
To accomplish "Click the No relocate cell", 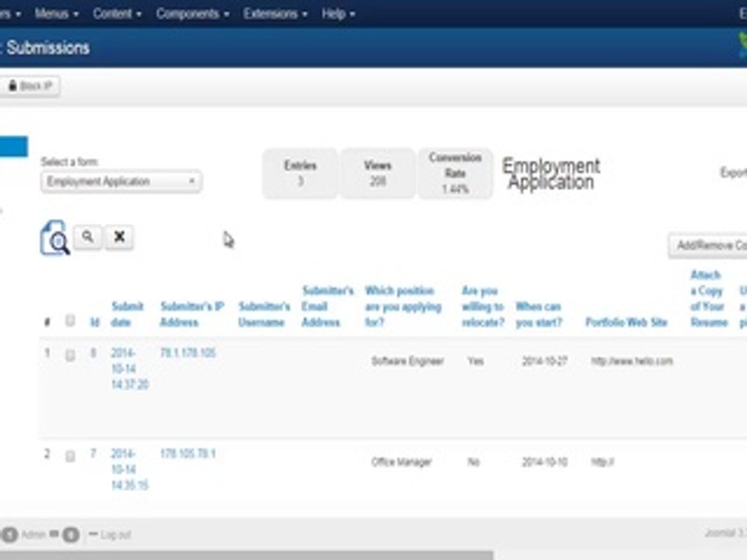I will [474, 462].
